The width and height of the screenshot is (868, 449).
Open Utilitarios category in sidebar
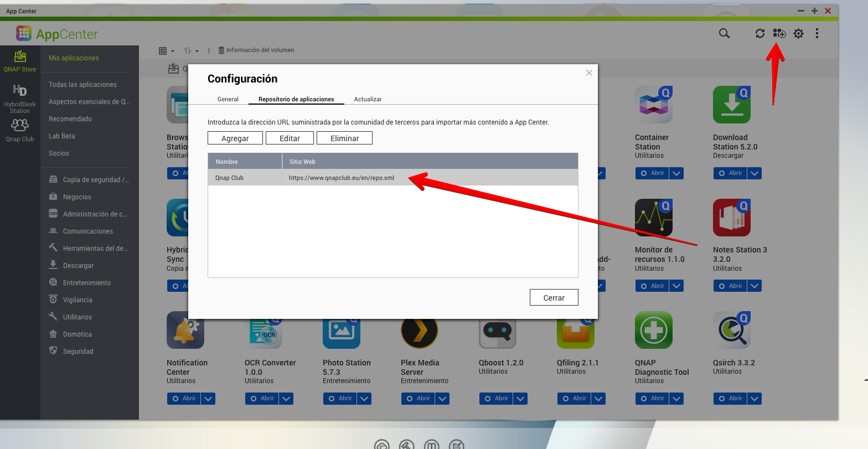[71, 317]
